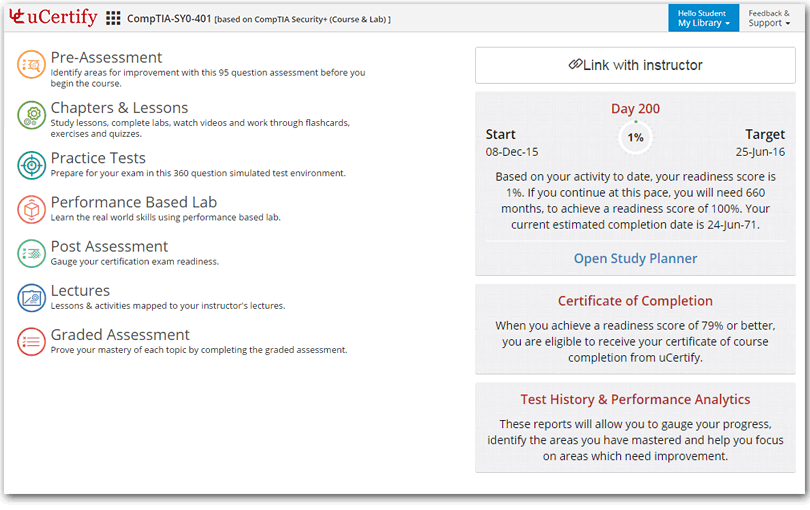This screenshot has height=510, width=810.
Task: Open the Practice Tests title
Action: click(x=98, y=158)
